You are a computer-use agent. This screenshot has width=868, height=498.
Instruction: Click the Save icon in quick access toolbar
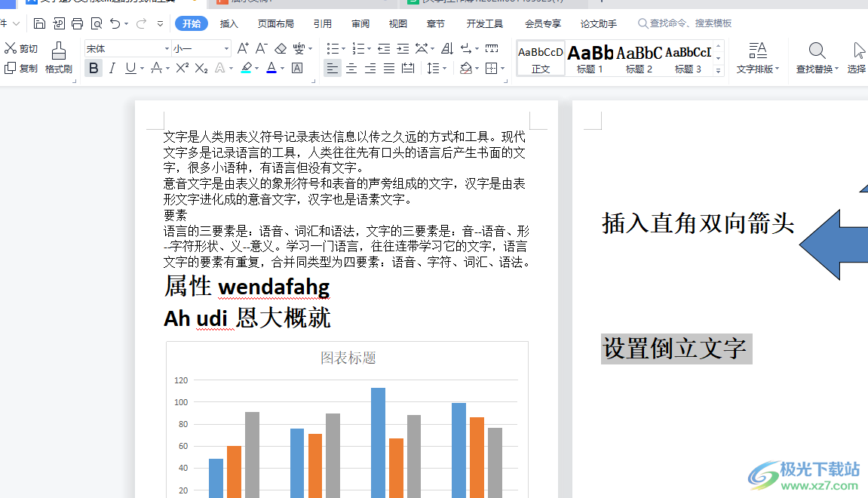coord(39,23)
